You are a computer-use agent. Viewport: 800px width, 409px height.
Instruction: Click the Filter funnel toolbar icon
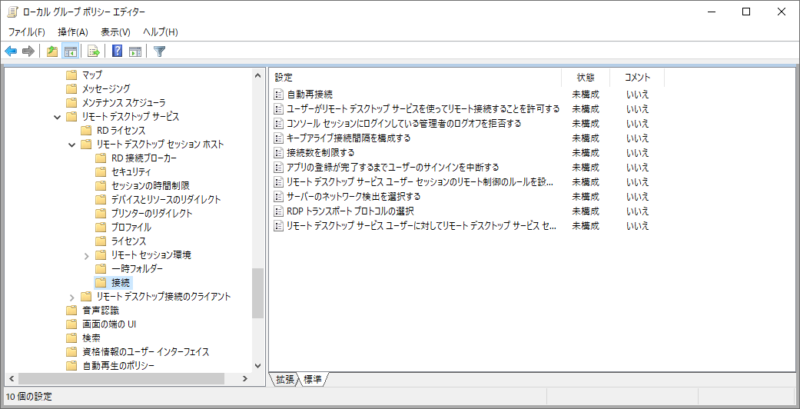tap(159, 51)
